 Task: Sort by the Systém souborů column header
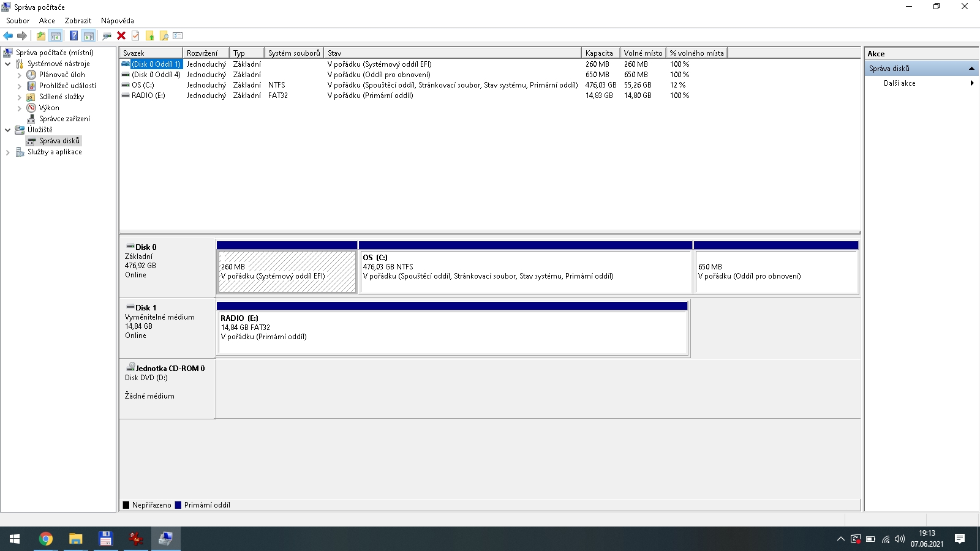(x=294, y=53)
